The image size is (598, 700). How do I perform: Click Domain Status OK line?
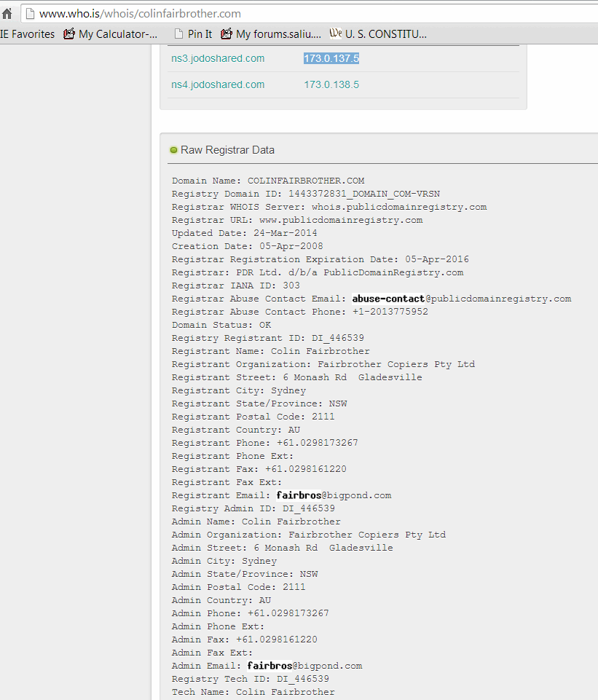(221, 325)
